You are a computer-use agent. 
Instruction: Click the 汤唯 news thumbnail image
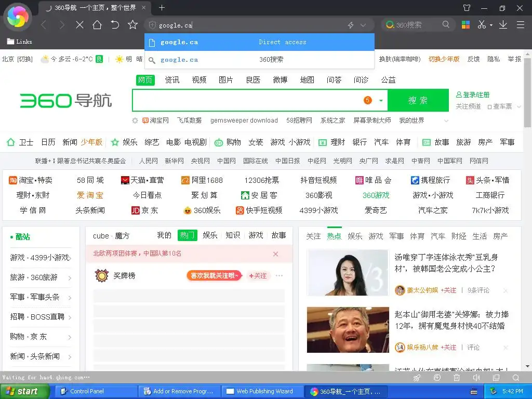(x=348, y=273)
